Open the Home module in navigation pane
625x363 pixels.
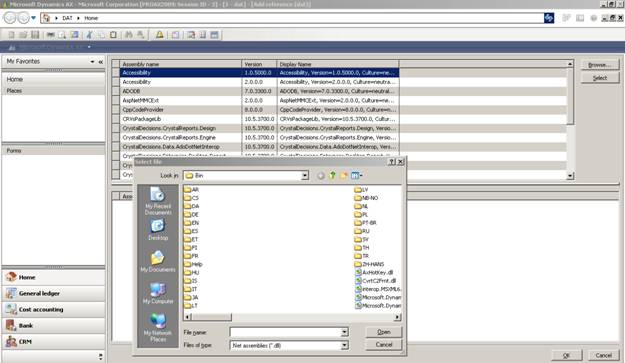[x=53, y=277]
